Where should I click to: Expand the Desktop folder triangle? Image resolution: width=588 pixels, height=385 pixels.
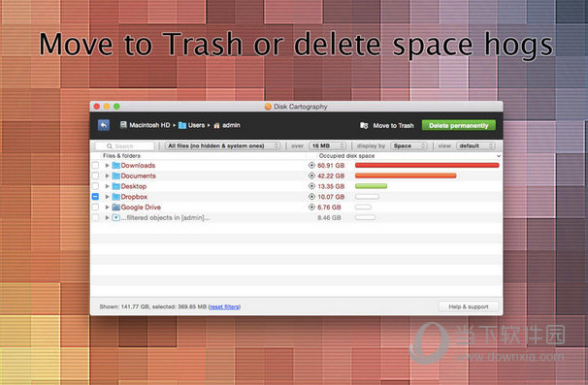pyautogui.click(x=107, y=186)
